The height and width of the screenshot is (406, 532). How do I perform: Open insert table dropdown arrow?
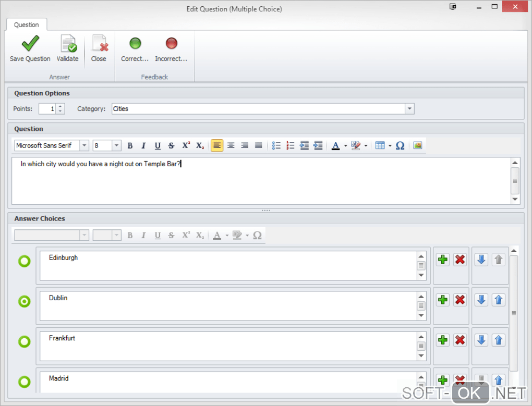[390, 146]
